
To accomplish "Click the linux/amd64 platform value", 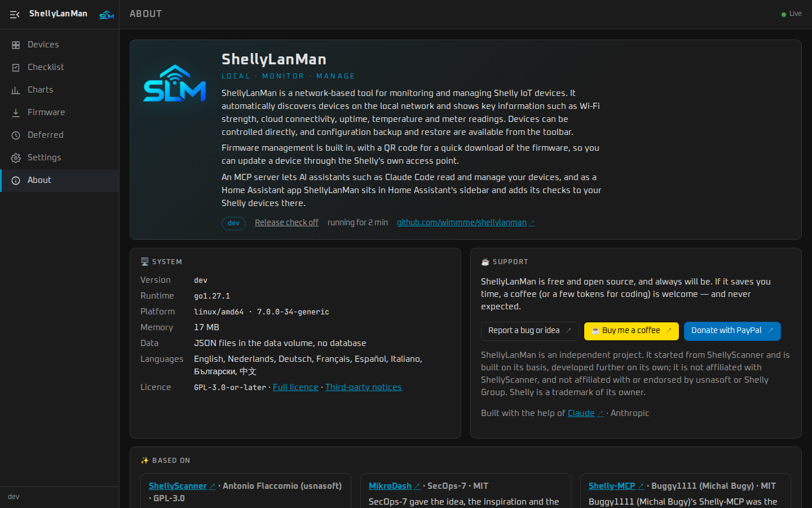I will point(219,312).
